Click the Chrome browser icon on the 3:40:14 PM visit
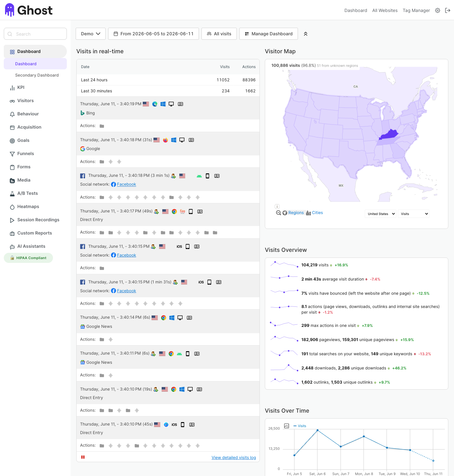The height and width of the screenshot is (476, 454). tap(164, 318)
